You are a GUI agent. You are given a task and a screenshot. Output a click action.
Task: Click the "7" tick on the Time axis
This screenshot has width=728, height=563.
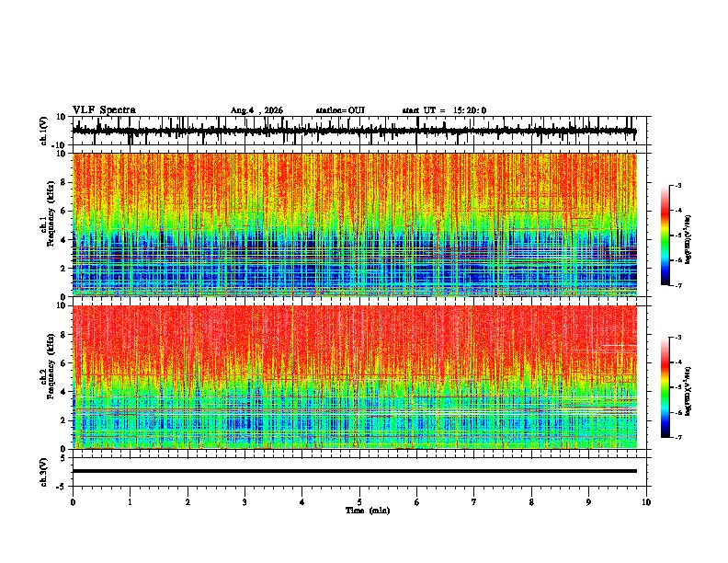click(474, 502)
